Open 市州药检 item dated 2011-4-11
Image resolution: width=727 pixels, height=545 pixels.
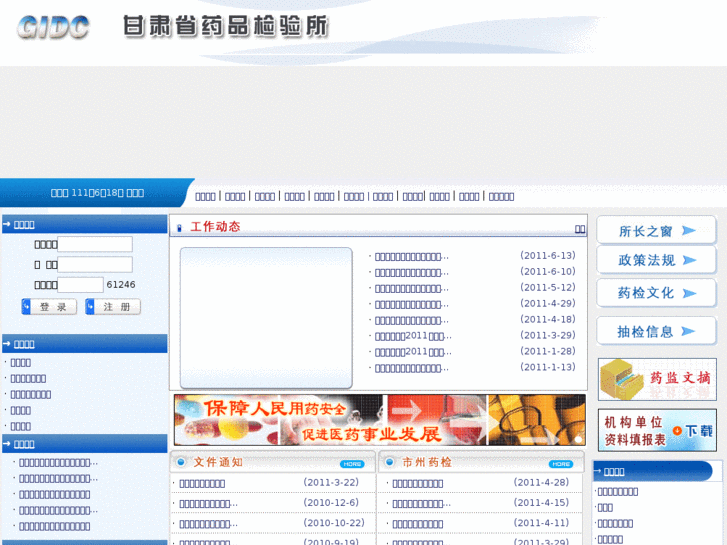418,524
